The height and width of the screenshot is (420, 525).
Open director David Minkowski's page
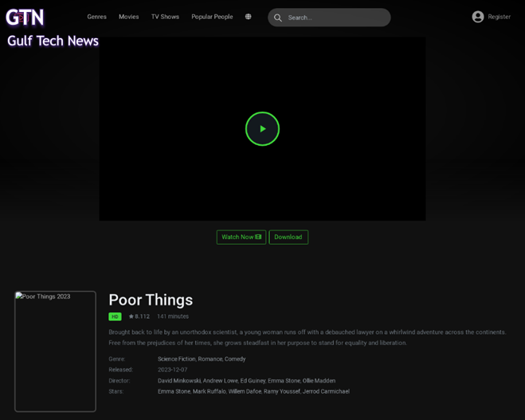tap(179, 381)
